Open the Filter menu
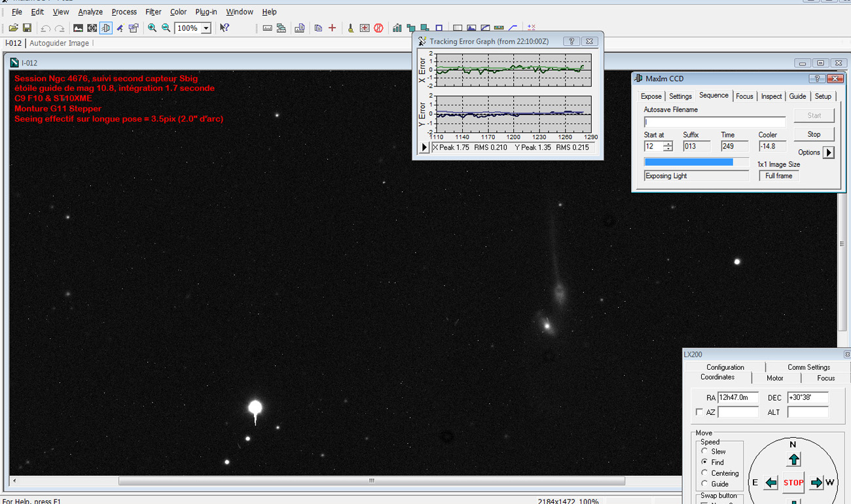The width and height of the screenshot is (851, 504). coord(153,12)
